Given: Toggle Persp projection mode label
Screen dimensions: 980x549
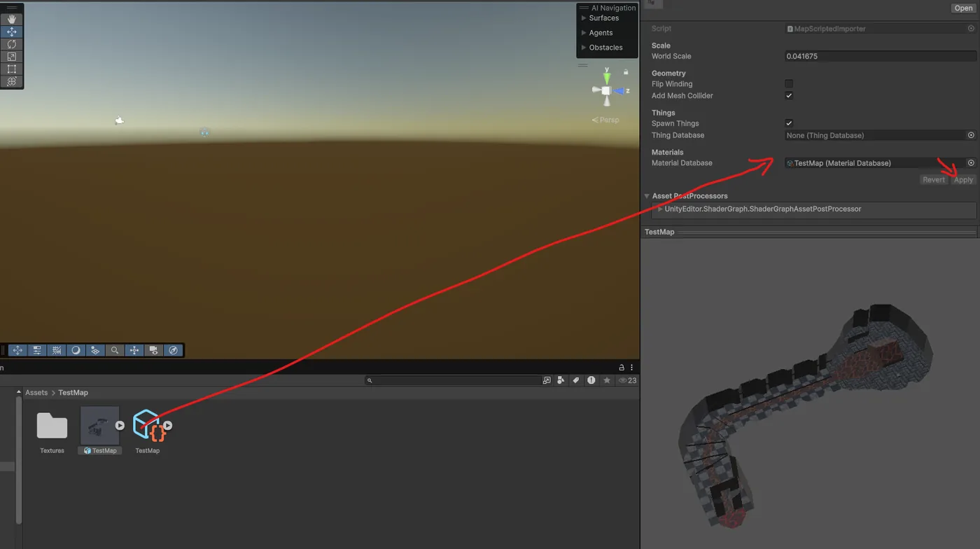Looking at the screenshot, I should point(605,120).
